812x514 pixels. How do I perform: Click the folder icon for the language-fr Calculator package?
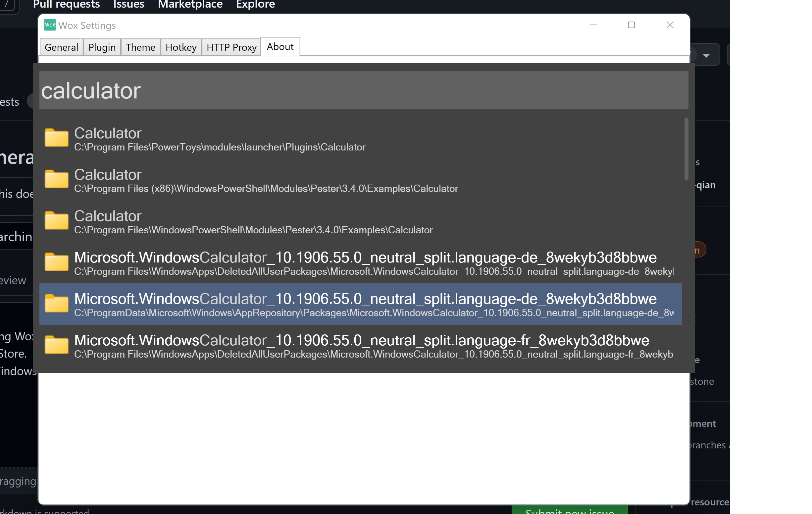point(56,345)
